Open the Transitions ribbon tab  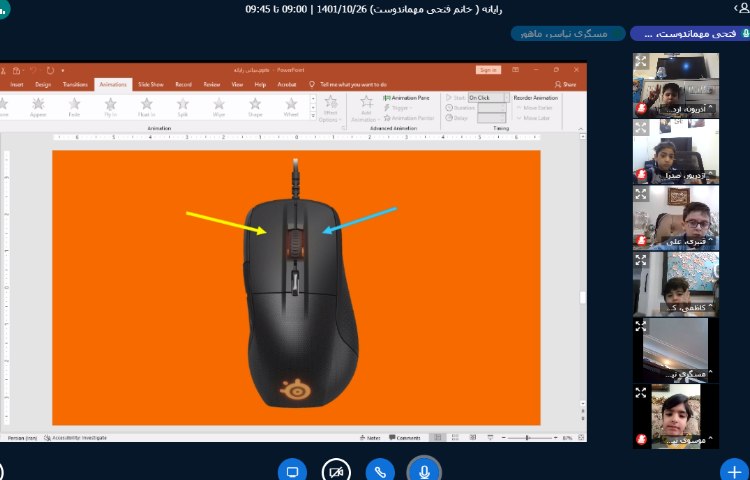click(x=75, y=85)
